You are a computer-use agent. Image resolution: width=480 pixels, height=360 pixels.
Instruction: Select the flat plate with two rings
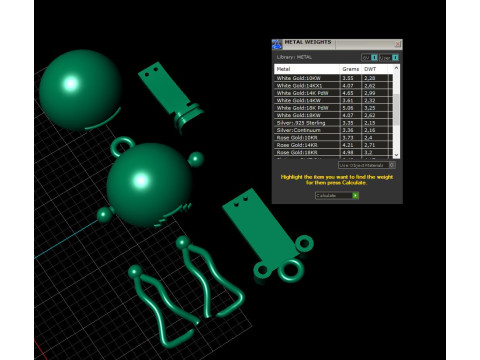[x=267, y=235]
